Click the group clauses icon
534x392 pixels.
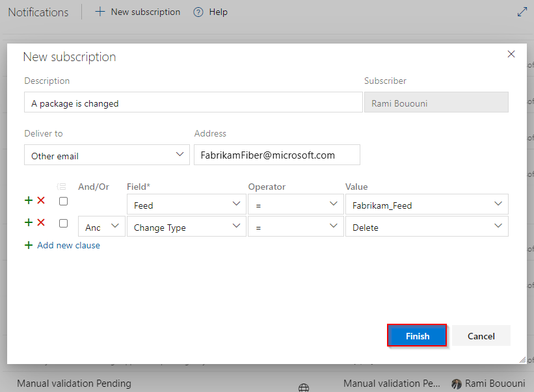62,187
